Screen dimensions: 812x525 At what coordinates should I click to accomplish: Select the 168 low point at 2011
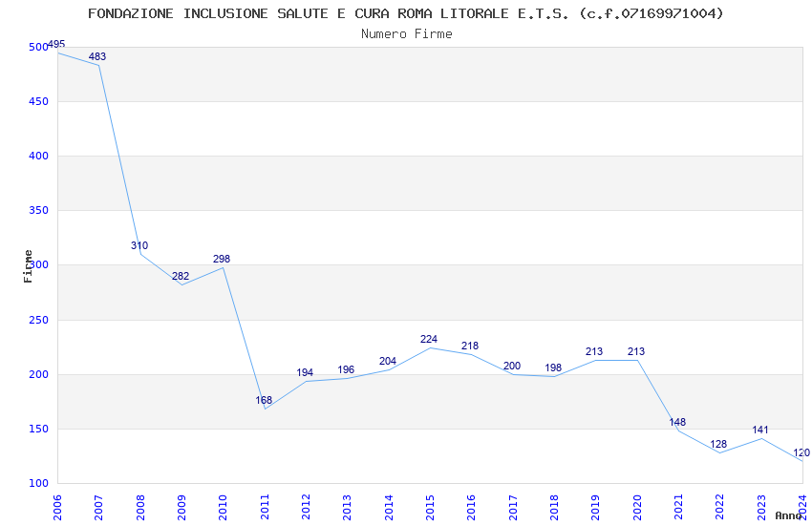coord(264,401)
